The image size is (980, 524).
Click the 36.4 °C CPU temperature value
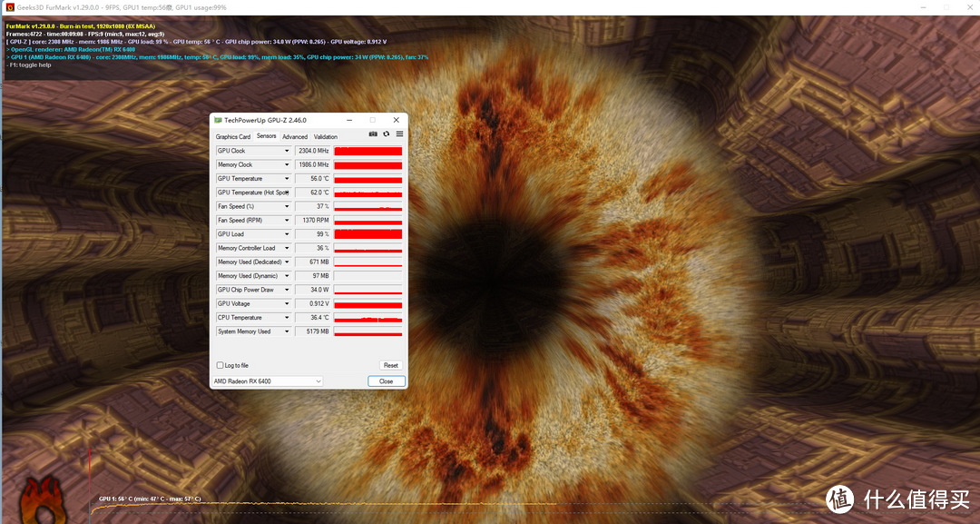312,318
